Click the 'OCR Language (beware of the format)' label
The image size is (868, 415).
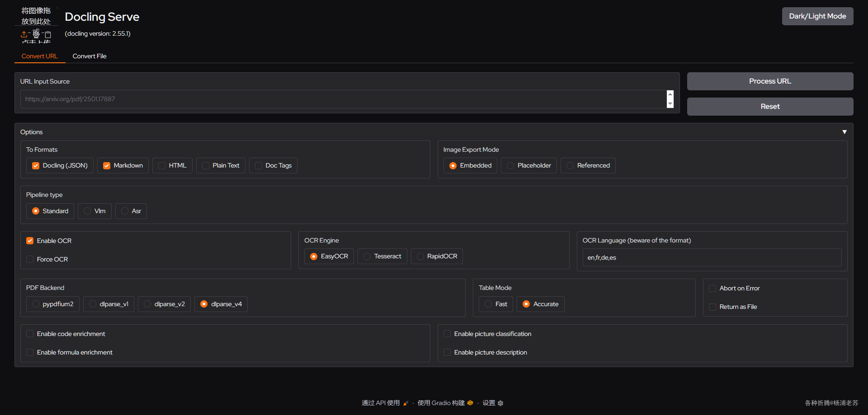click(x=637, y=241)
